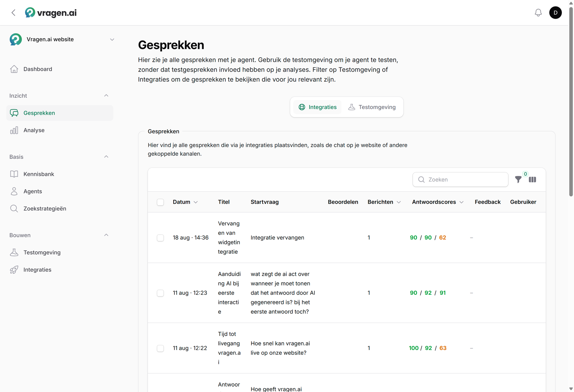The height and width of the screenshot is (392, 574).
Task: Click the scrollbar down arrow
Action: coord(571,389)
